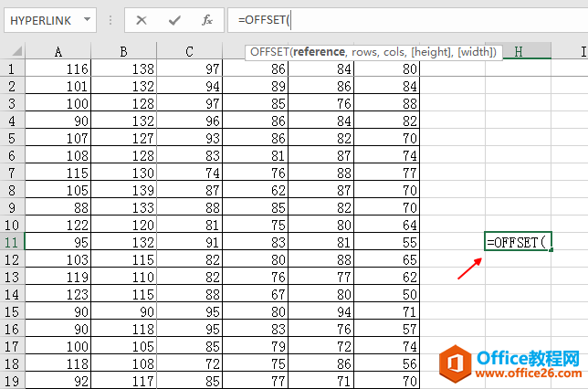Expand the Name Box dropdown arrow

click(87, 19)
